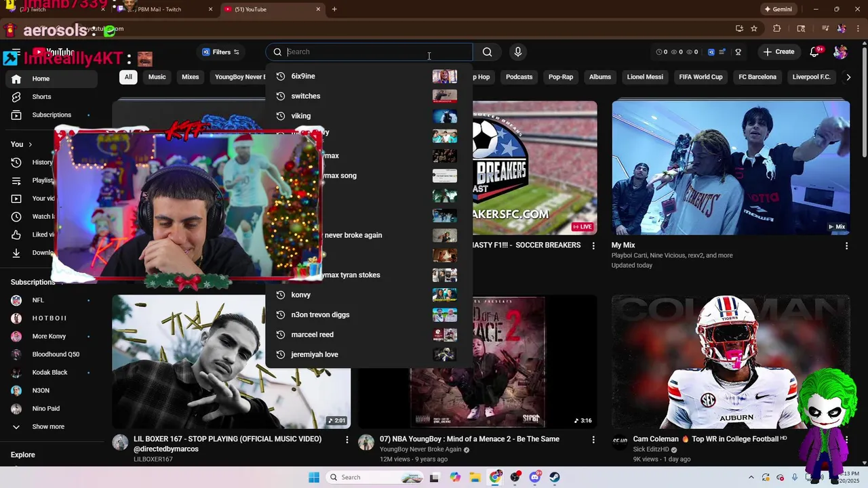Open a new browser tab
This screenshot has height=488, width=868.
[x=334, y=9]
